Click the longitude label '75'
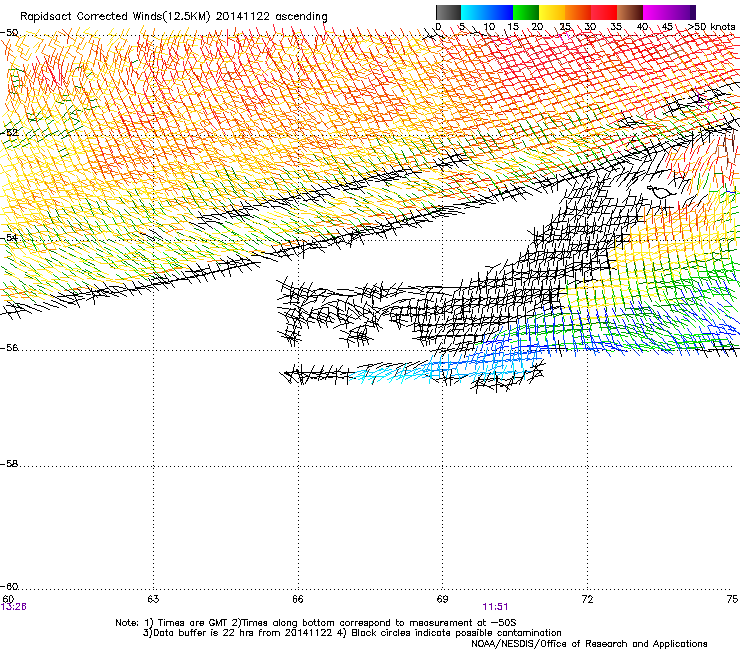The image size is (740, 650). coord(732,599)
